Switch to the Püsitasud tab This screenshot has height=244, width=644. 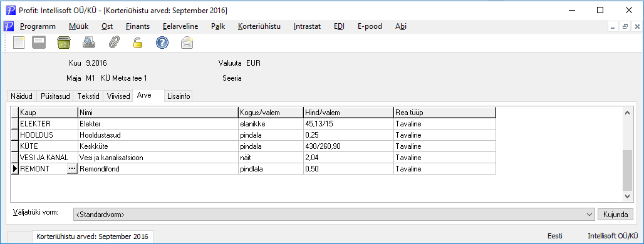(x=56, y=96)
